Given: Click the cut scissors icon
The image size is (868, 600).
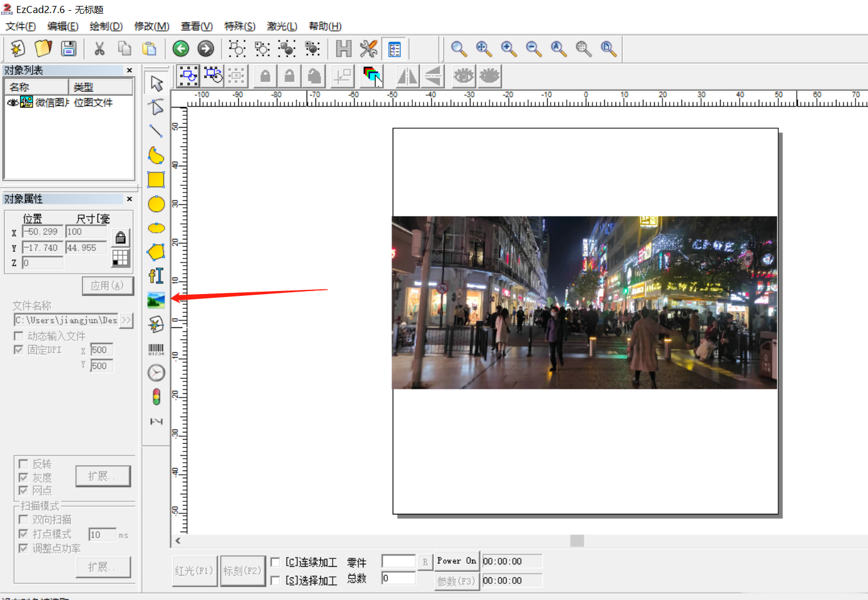Looking at the screenshot, I should [x=99, y=49].
